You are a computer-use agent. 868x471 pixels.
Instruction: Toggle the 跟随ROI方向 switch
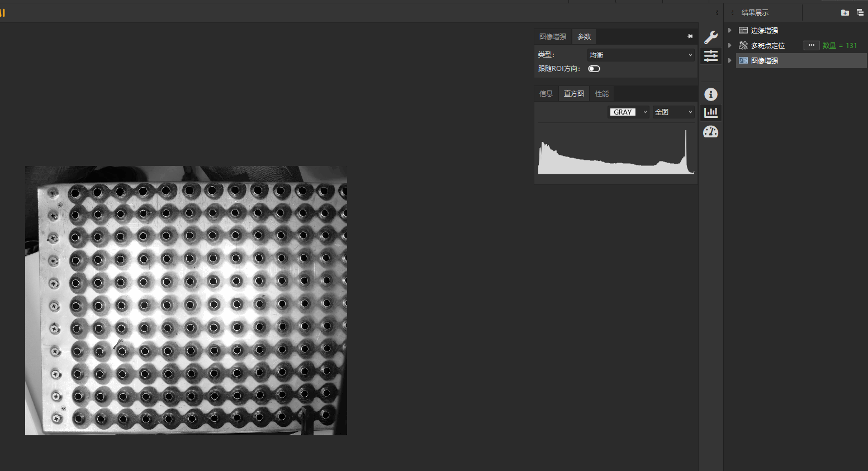[594, 69]
